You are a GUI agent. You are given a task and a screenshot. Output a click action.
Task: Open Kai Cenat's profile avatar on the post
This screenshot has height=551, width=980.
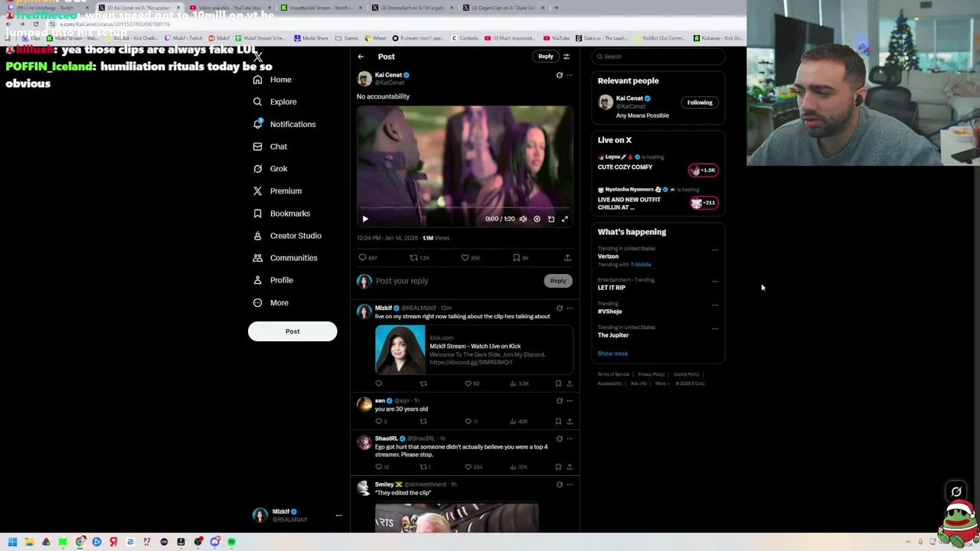[x=364, y=78]
